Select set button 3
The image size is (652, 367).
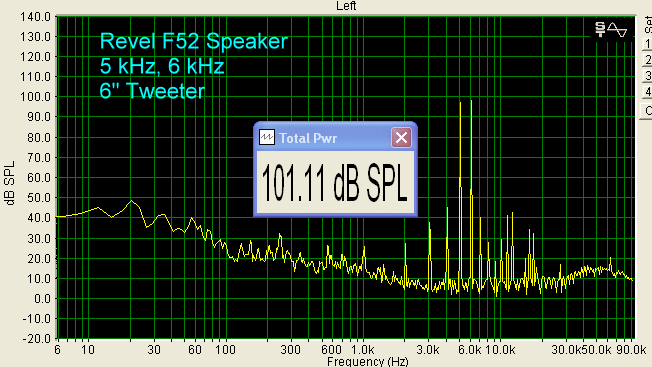[x=647, y=76]
